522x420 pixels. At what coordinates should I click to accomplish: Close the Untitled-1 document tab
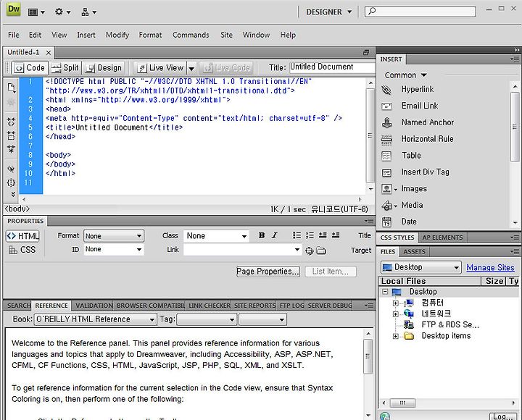(x=49, y=53)
